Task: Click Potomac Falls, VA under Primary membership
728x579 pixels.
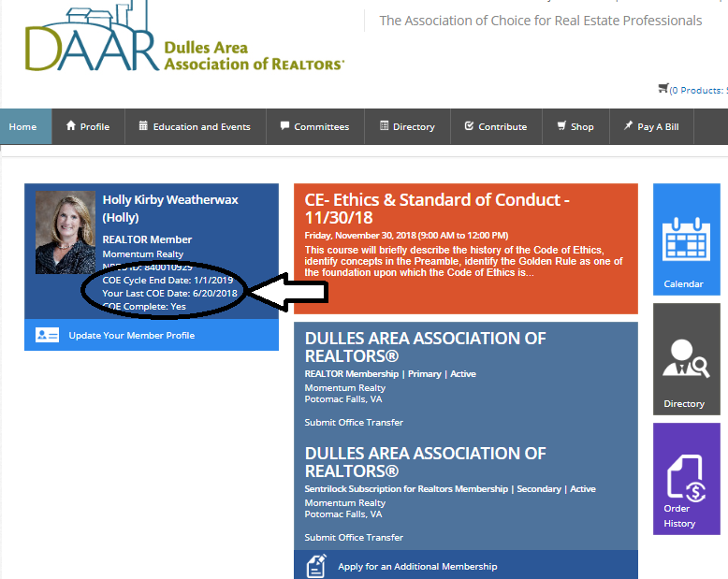Action: 343,399
